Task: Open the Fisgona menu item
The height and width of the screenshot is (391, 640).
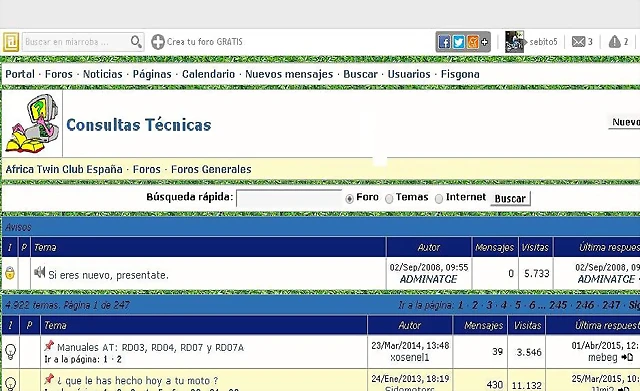Action: click(x=460, y=74)
